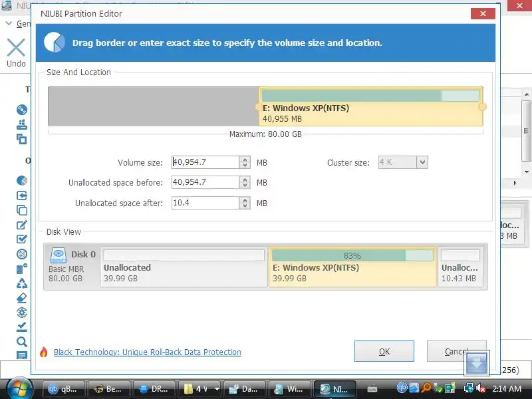This screenshot has width=532, height=399.
Task: Click the OK button
Action: [384, 351]
